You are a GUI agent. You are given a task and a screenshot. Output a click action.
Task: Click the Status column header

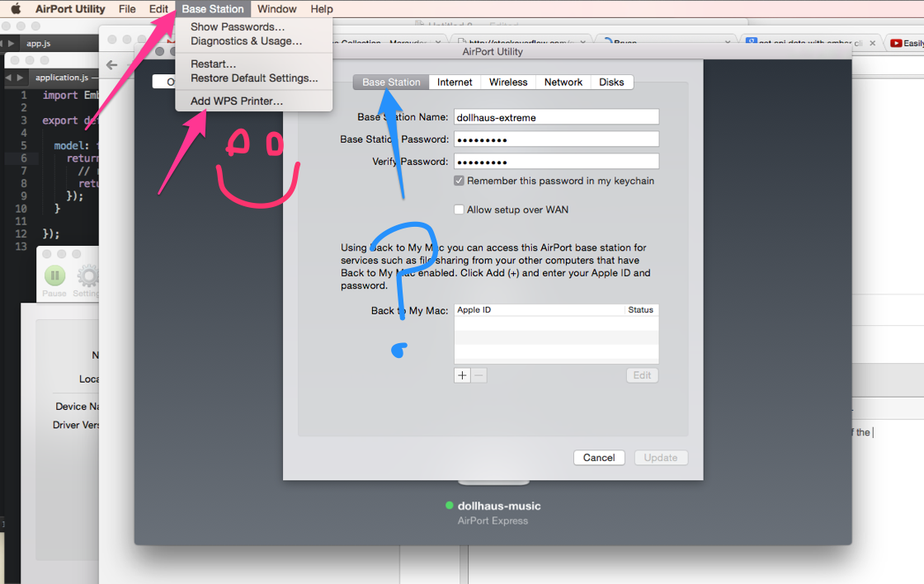click(x=641, y=310)
